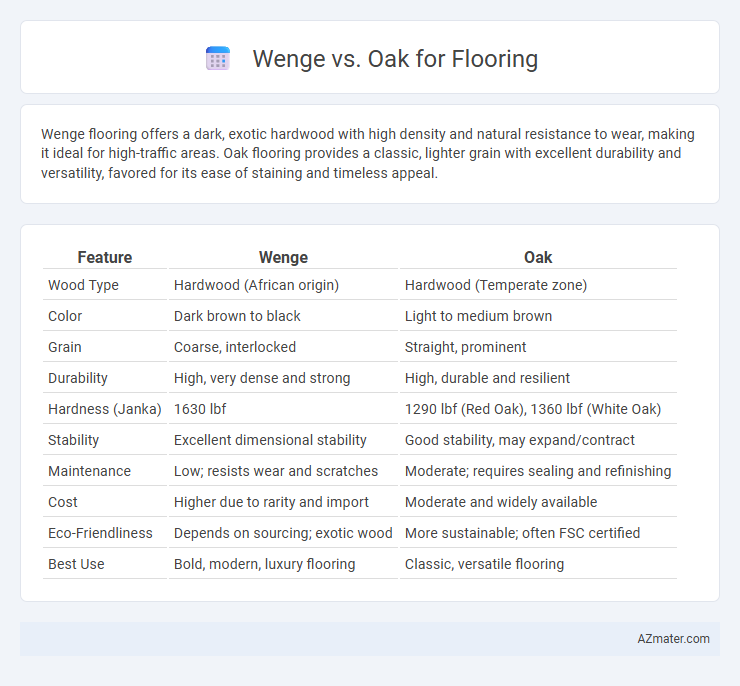This screenshot has width=740, height=686.
Task: Click the calendar grid icon beside the title
Action: pyautogui.click(x=218, y=59)
